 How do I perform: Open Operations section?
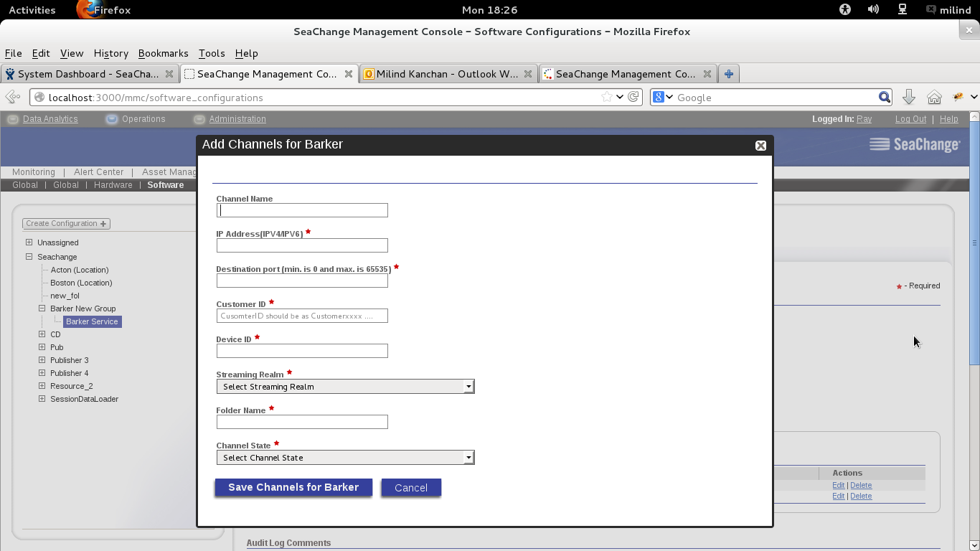tap(143, 119)
